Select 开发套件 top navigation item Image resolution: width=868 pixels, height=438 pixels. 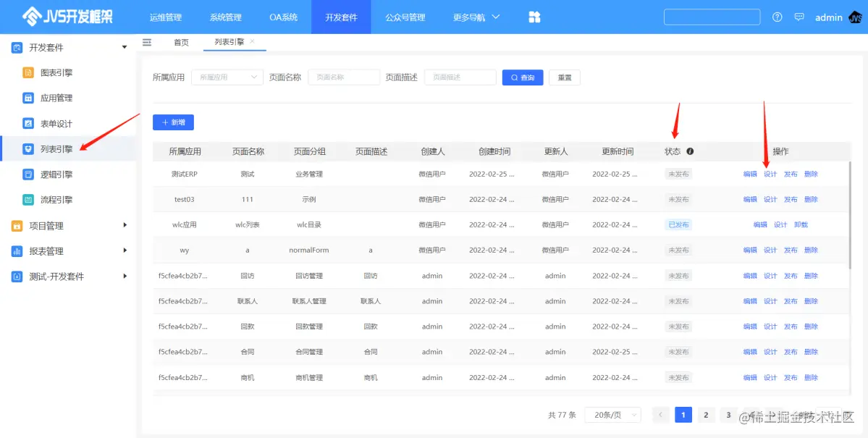(341, 17)
